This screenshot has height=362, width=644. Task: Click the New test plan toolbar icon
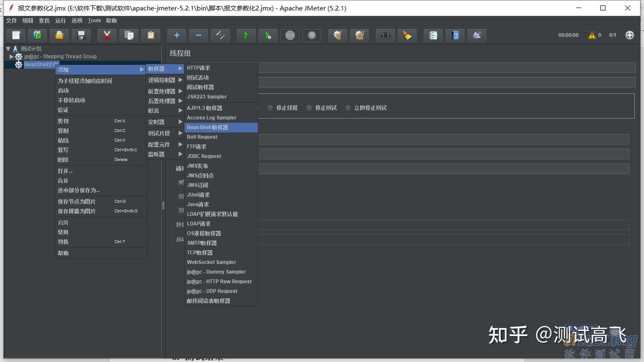(16, 35)
